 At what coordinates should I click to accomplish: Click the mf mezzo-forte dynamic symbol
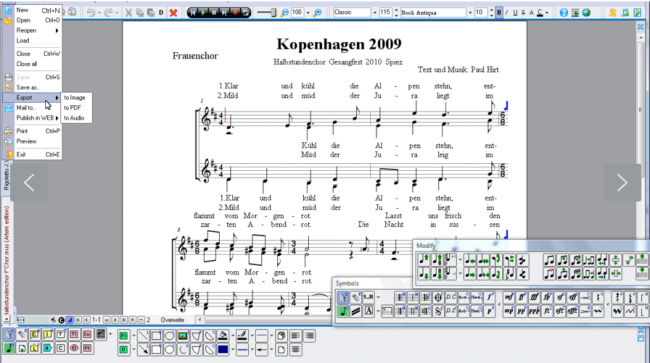(x=509, y=297)
